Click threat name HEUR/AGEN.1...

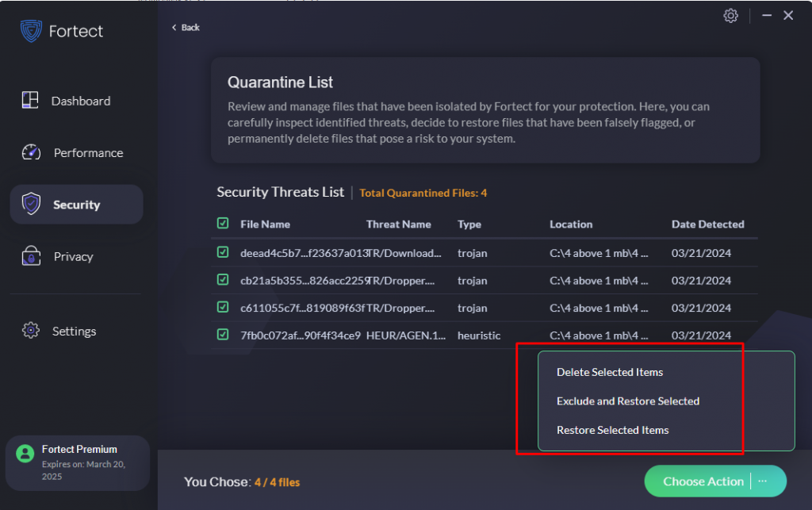405,336
